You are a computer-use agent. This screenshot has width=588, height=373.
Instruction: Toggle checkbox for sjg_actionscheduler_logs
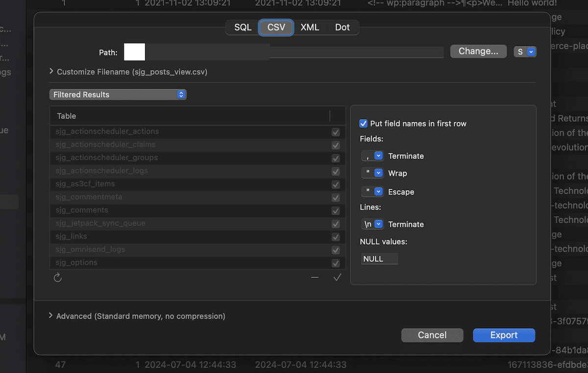336,171
